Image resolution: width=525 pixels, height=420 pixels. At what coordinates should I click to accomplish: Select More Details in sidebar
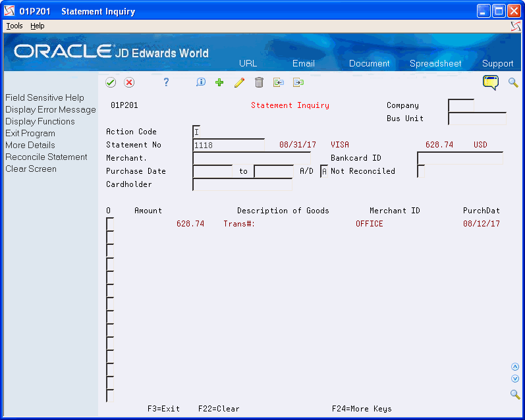30,145
